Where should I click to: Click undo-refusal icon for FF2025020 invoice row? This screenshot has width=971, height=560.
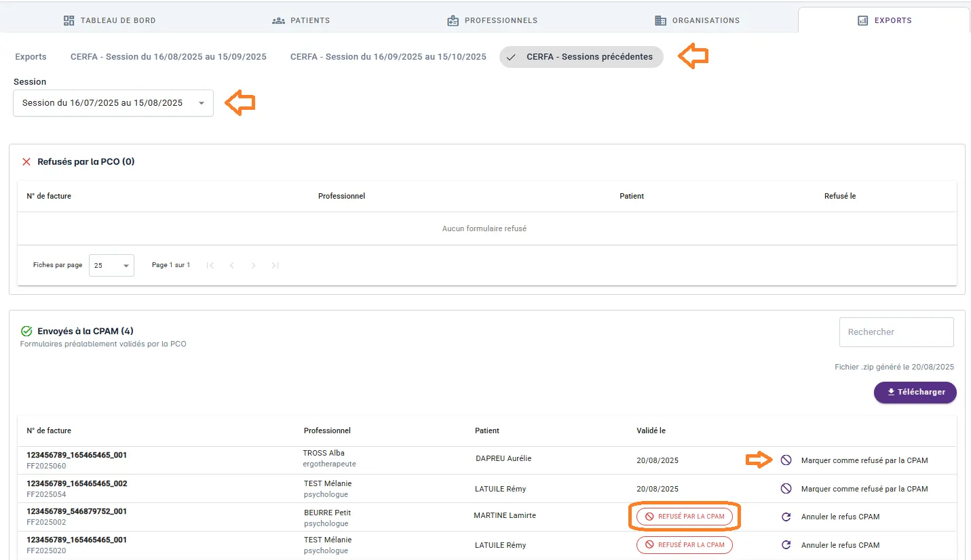pyautogui.click(x=786, y=545)
